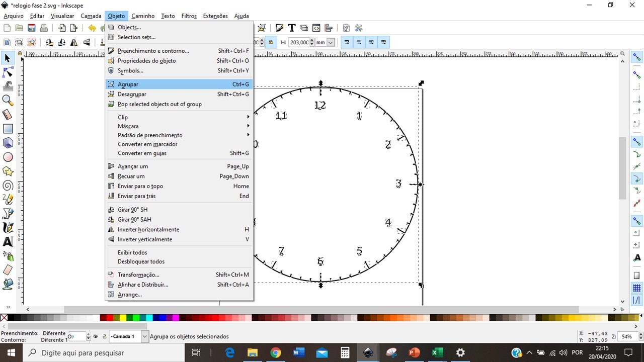Screen dimensions: 644x362
Task: Expand the Máscara submenu
Action: point(179,126)
